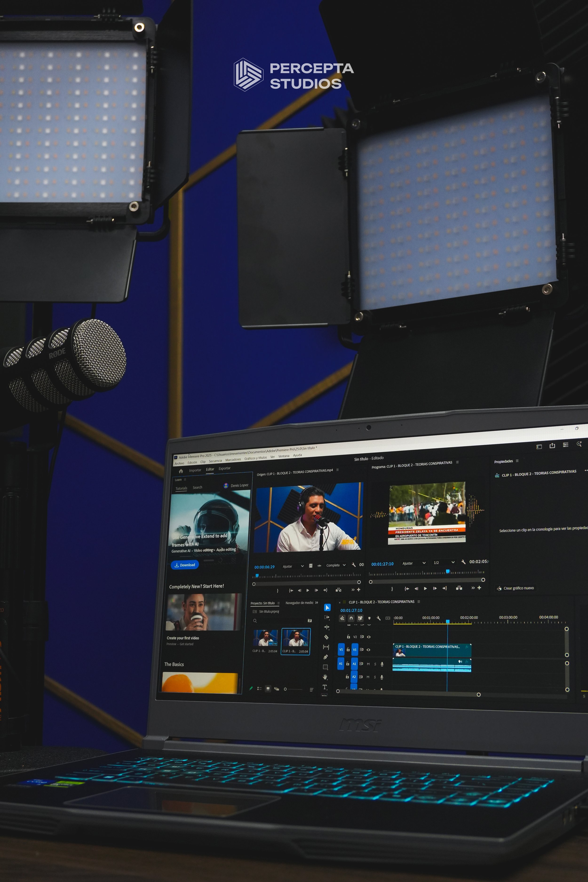Viewport: 588px width, 882px height.
Task: Open the Secuencia menu
Action: 215,461
